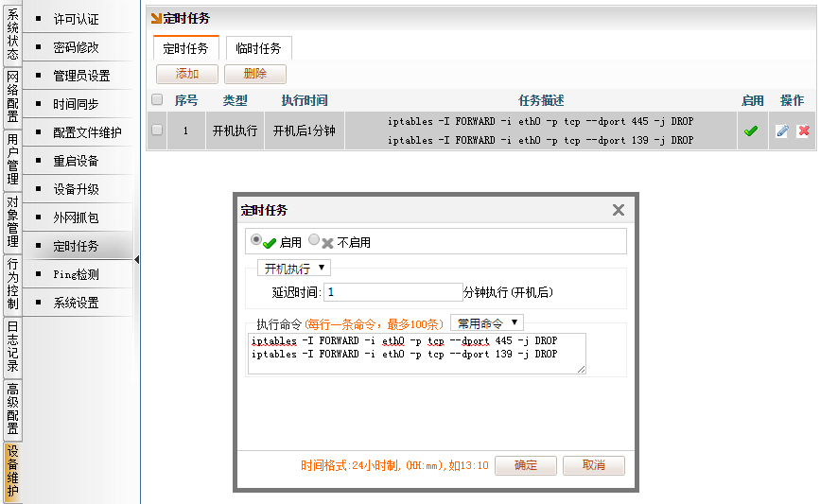Click the 延迟时间 input field
820x504 pixels.
click(x=392, y=293)
